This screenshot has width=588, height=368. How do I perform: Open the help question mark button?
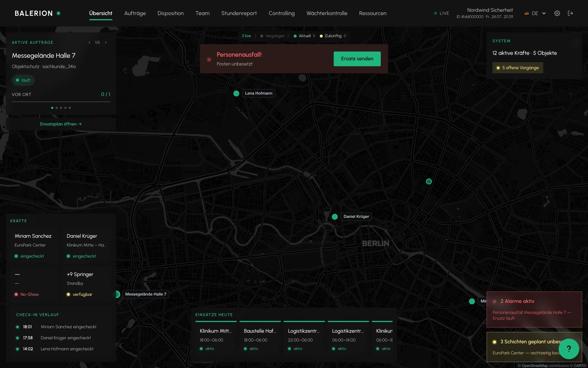tap(569, 349)
